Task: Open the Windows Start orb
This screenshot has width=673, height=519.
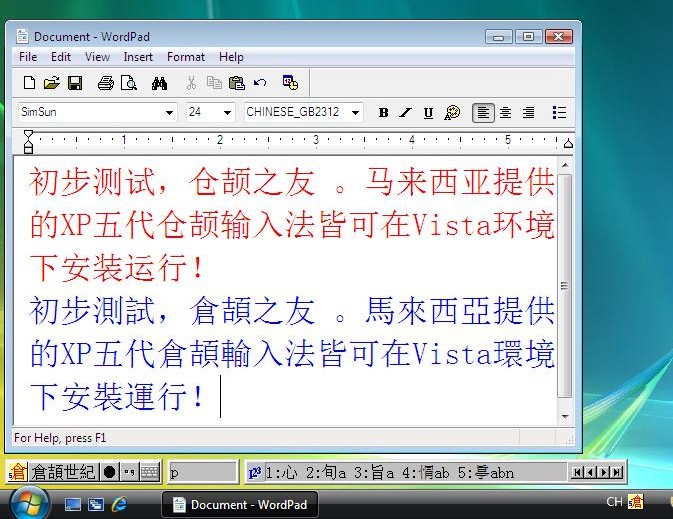Action: (x=29, y=503)
